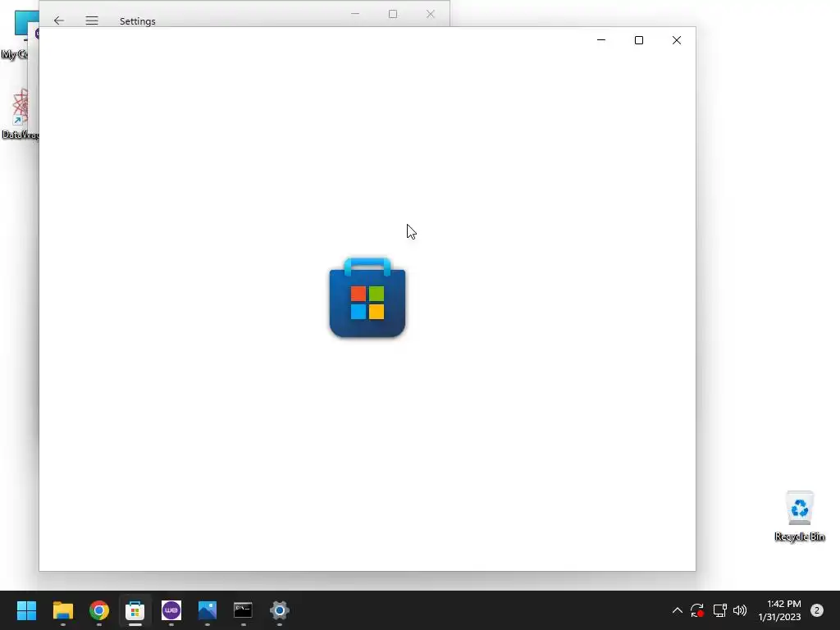Open File Explorer from taskbar

(x=62, y=610)
